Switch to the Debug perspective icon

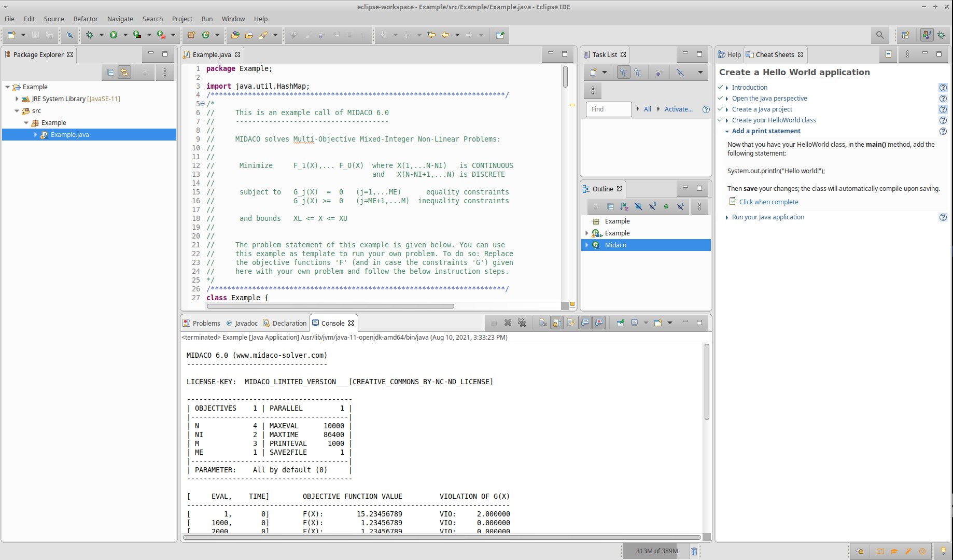pos(941,35)
